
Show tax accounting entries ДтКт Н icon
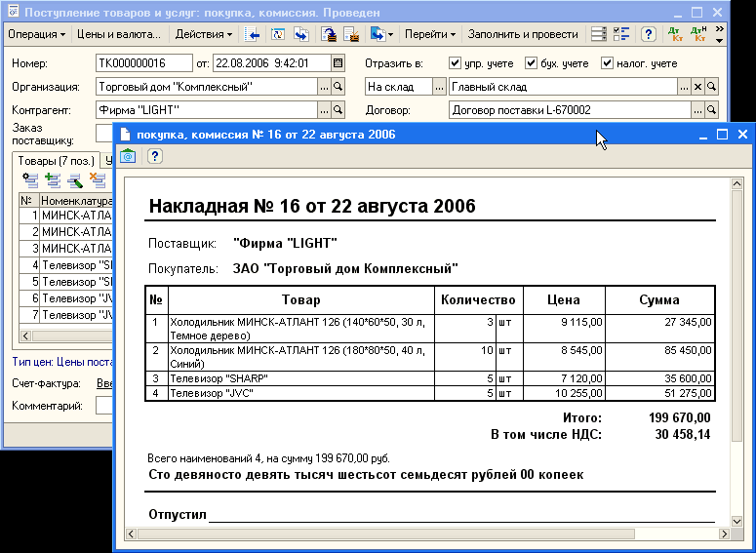698,34
